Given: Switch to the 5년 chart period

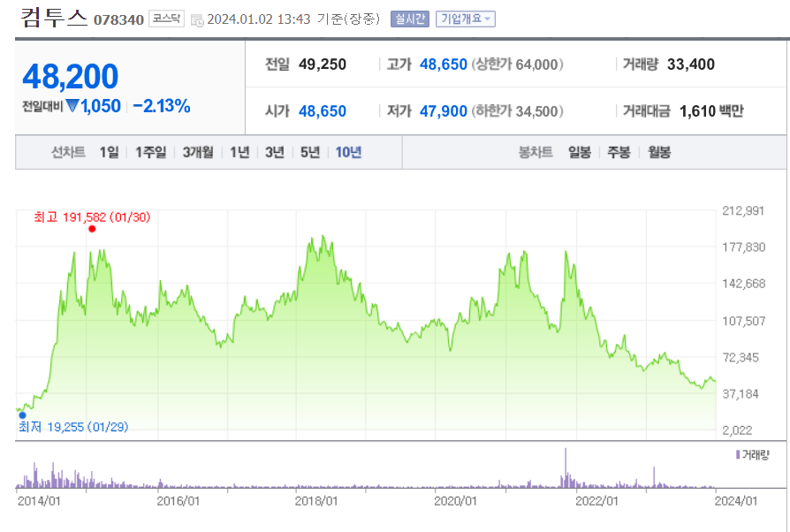Looking at the screenshot, I should click(310, 152).
